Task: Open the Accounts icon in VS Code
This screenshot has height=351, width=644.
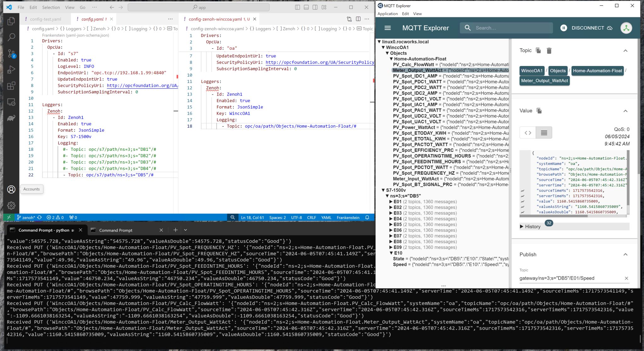Action: pyautogui.click(x=11, y=189)
